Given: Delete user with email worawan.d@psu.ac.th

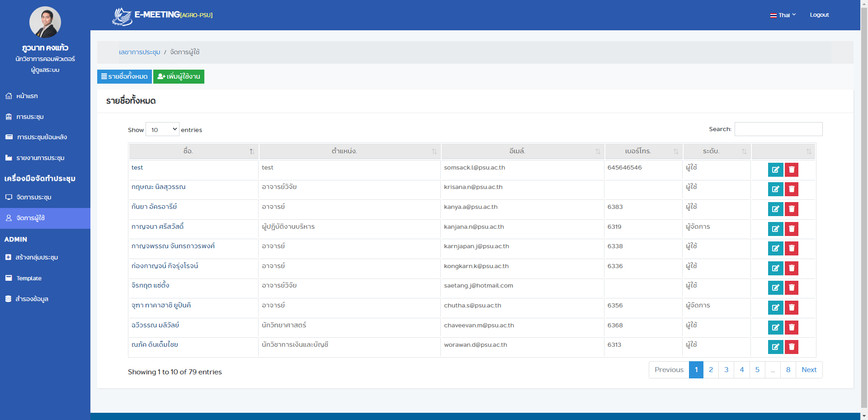Looking at the screenshot, I should [x=792, y=347].
